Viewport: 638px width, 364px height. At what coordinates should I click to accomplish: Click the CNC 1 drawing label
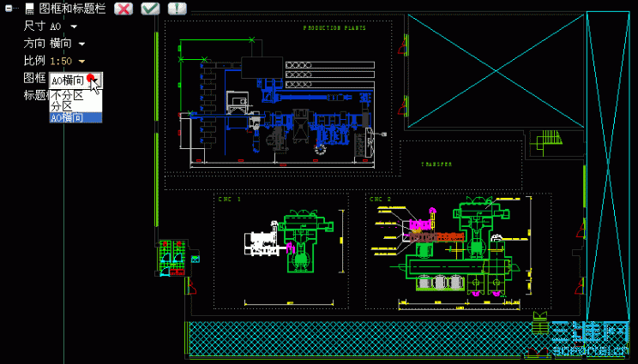230,199
